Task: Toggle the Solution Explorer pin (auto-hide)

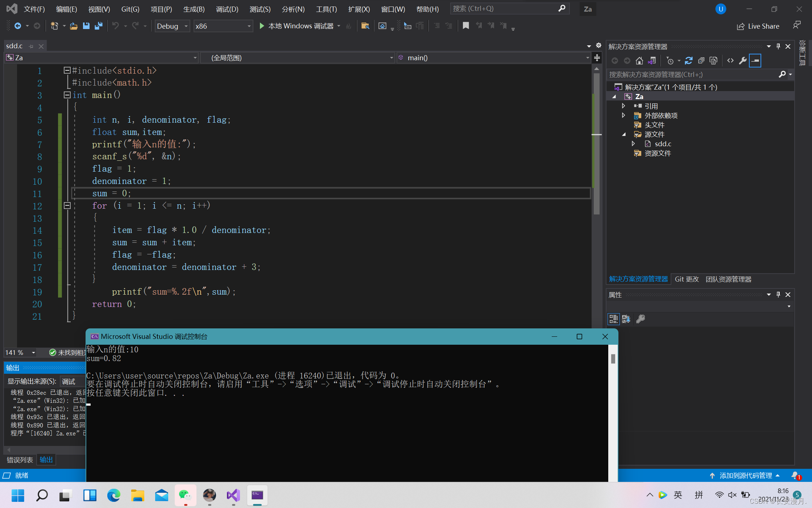Action: coord(778,46)
